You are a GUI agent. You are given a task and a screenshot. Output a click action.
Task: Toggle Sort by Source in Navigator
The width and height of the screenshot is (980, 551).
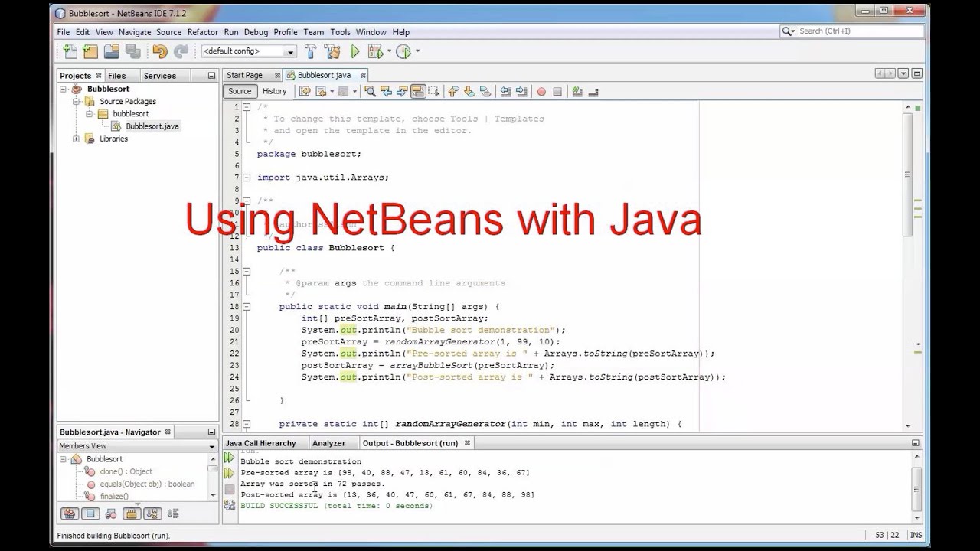coord(172,514)
